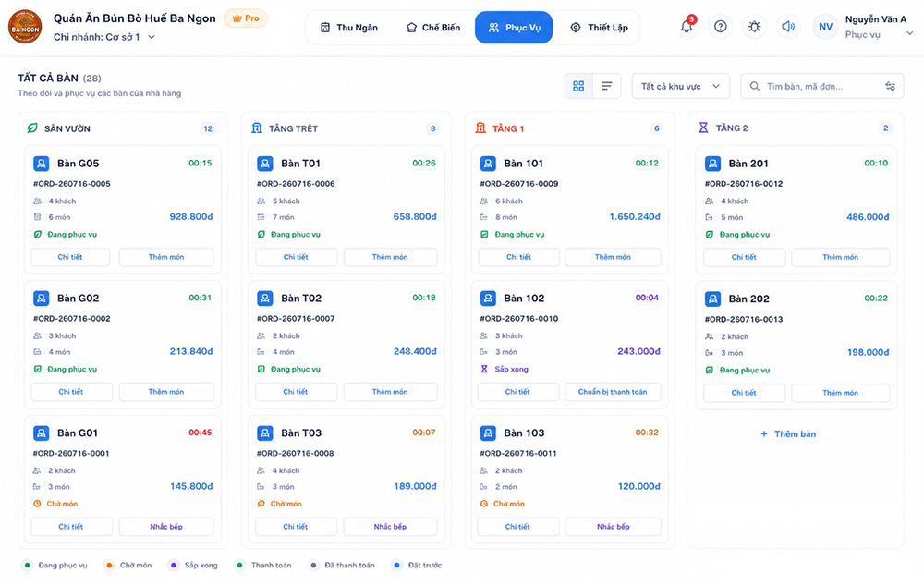Click the 00:45 timer on Bàn G01
Image resolution: width=924 pixels, height=585 pixels.
pos(201,433)
